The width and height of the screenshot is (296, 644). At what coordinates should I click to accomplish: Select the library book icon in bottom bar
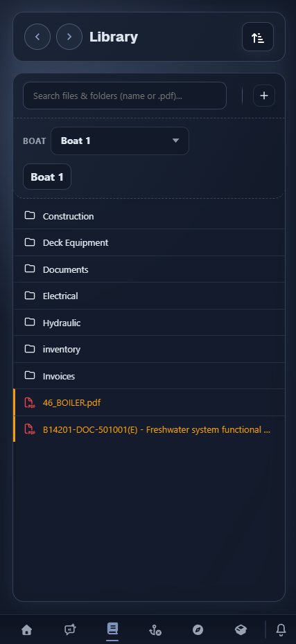(x=112, y=629)
